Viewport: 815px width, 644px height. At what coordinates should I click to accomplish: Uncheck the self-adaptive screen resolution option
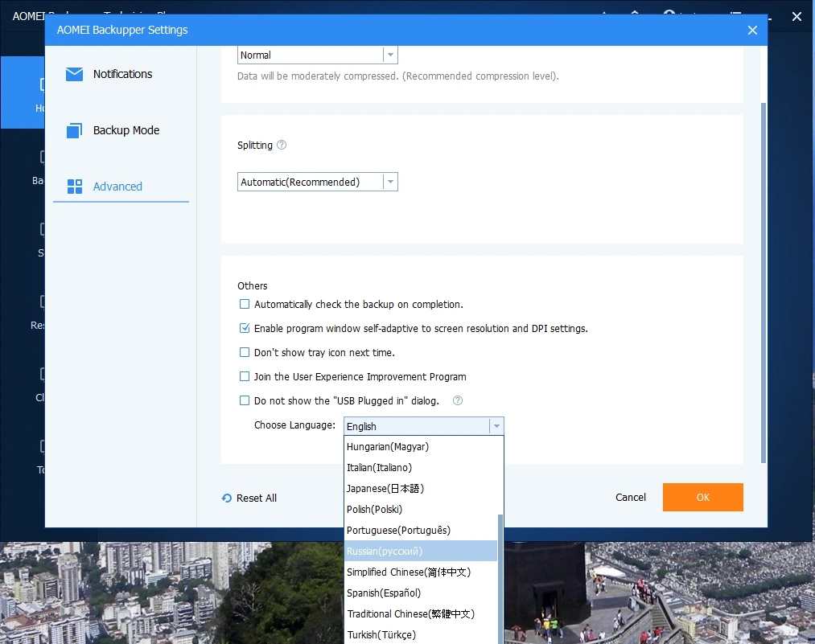point(245,328)
